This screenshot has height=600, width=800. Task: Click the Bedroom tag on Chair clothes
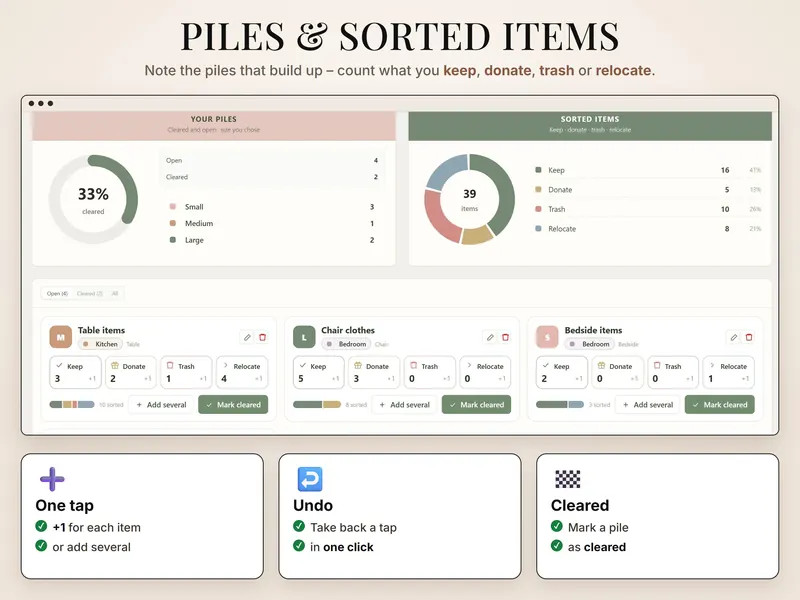[347, 344]
